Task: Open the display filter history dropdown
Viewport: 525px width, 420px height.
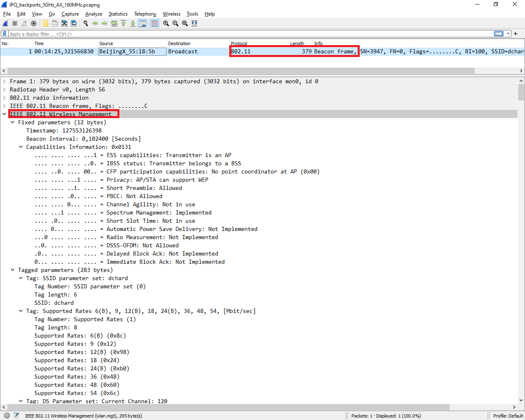Action: coord(508,34)
